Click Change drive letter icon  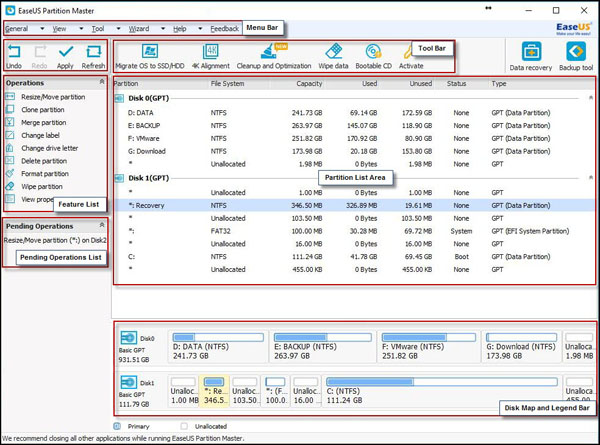click(x=10, y=148)
